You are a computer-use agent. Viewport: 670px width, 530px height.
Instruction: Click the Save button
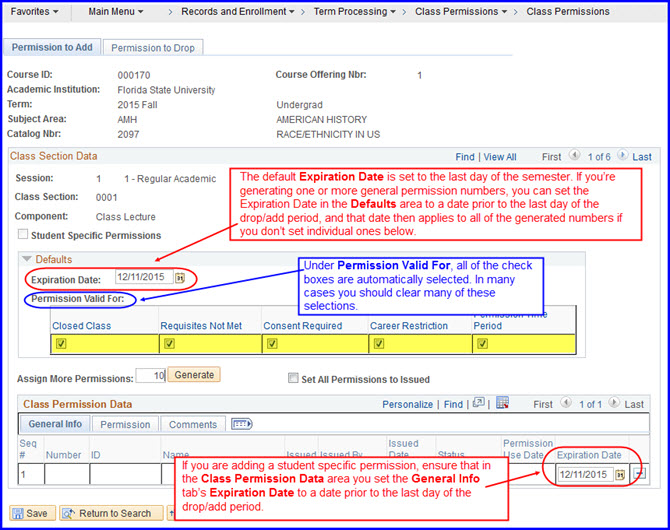coord(32,513)
